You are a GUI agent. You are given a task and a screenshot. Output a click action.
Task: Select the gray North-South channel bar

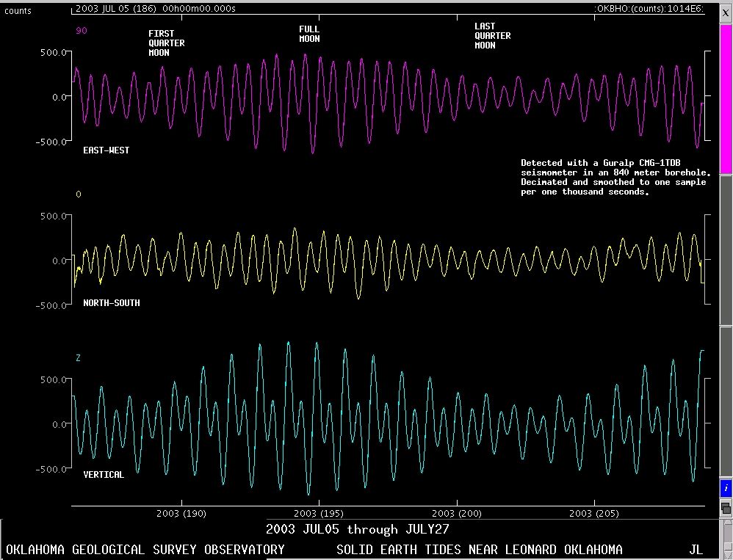[x=726, y=250]
